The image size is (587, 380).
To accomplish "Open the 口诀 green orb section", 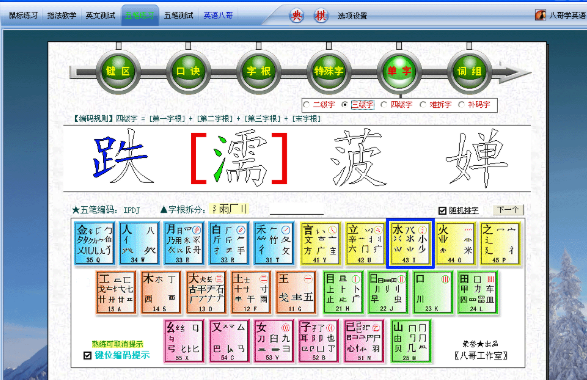I will (x=188, y=71).
